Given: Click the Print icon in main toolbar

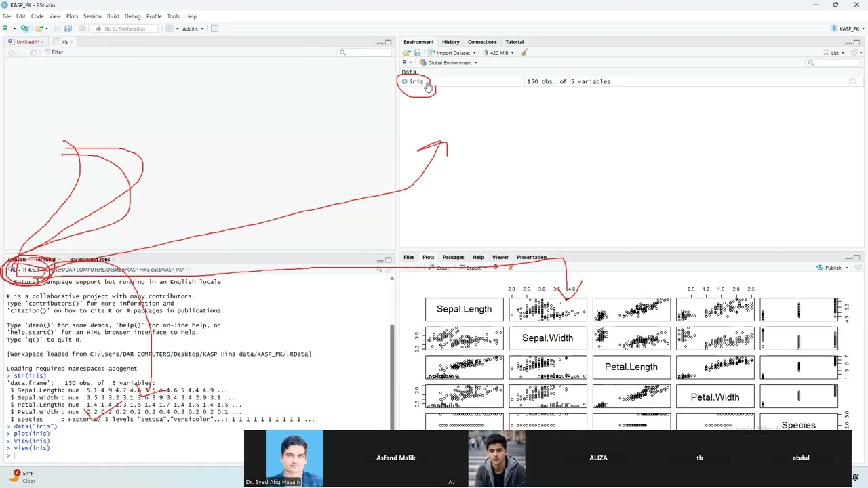Looking at the screenshot, I should click(82, 28).
